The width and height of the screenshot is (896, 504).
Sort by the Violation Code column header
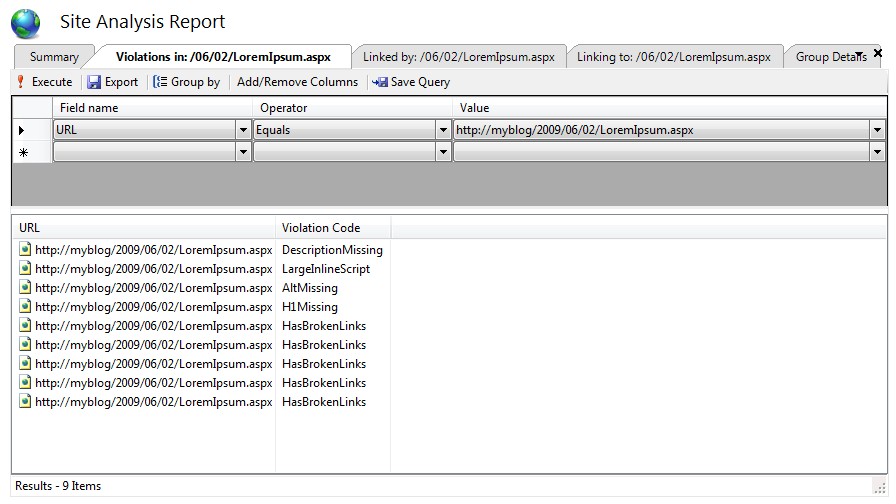333,227
